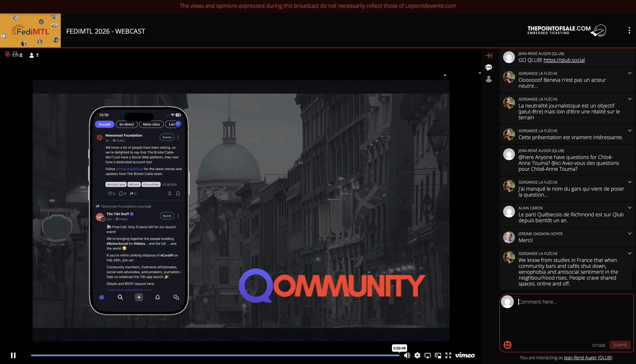Show the chat comments tab
Viewport: 636px width, 364px height.
coord(489,67)
